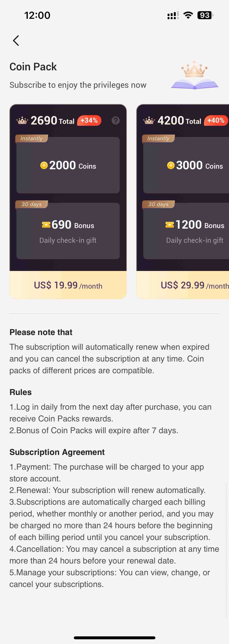Tap the gold coin icon beside 2000 Coins
The width and height of the screenshot is (229, 644).
tap(44, 165)
